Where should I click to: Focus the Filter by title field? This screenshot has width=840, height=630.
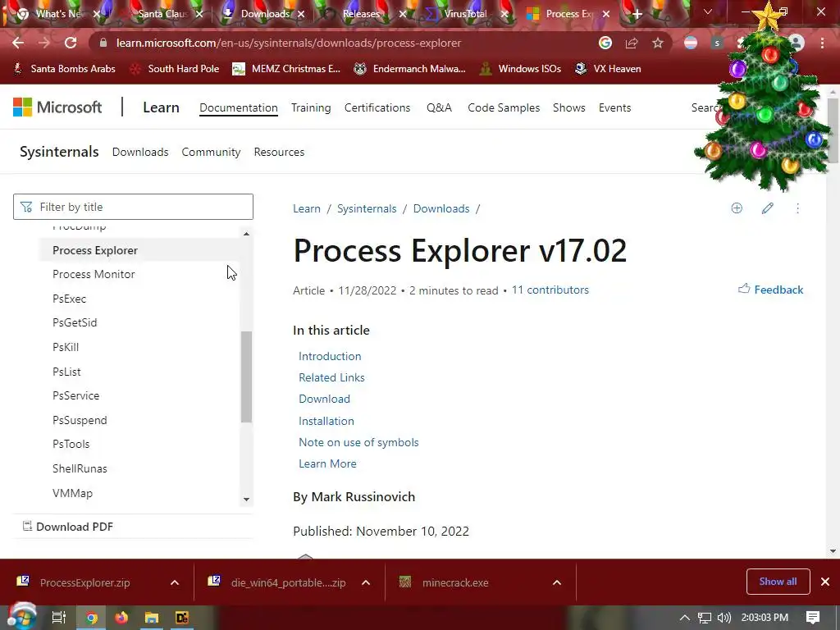133,207
